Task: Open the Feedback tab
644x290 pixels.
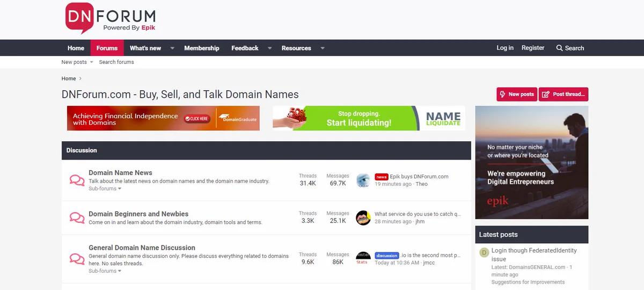Action: [x=245, y=48]
